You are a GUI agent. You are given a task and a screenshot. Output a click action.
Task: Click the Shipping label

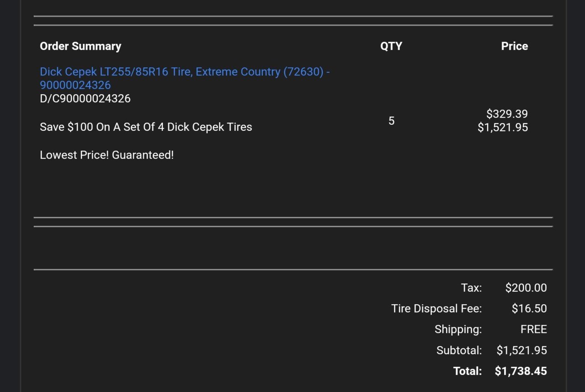458,329
